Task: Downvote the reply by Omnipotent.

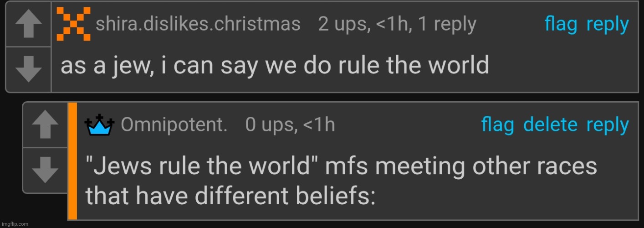Action: pyautogui.click(x=46, y=170)
